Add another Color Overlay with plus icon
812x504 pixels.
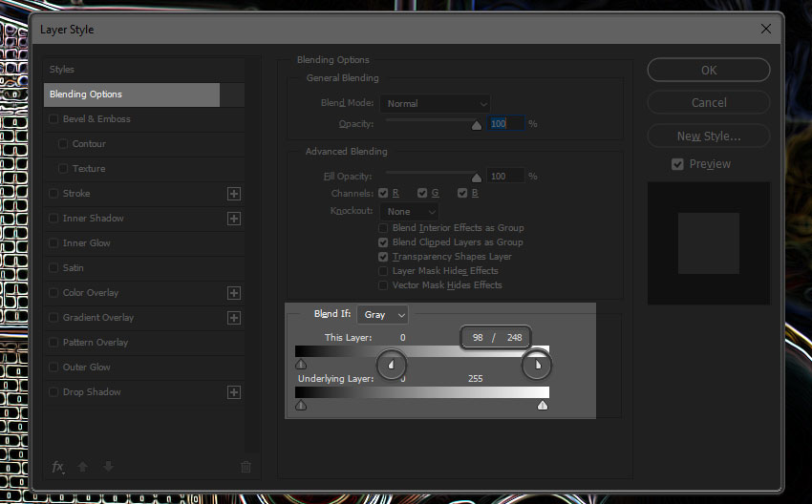click(234, 293)
